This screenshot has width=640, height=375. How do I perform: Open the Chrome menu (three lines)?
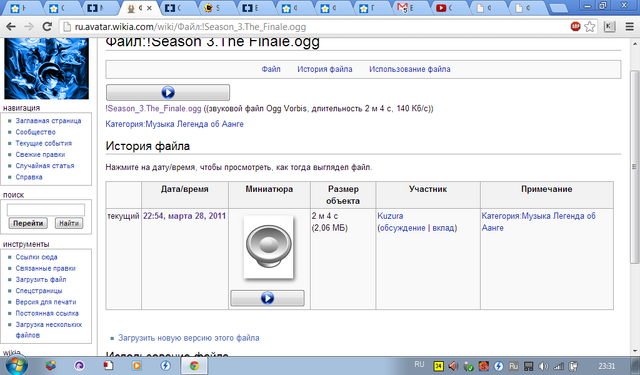630,27
